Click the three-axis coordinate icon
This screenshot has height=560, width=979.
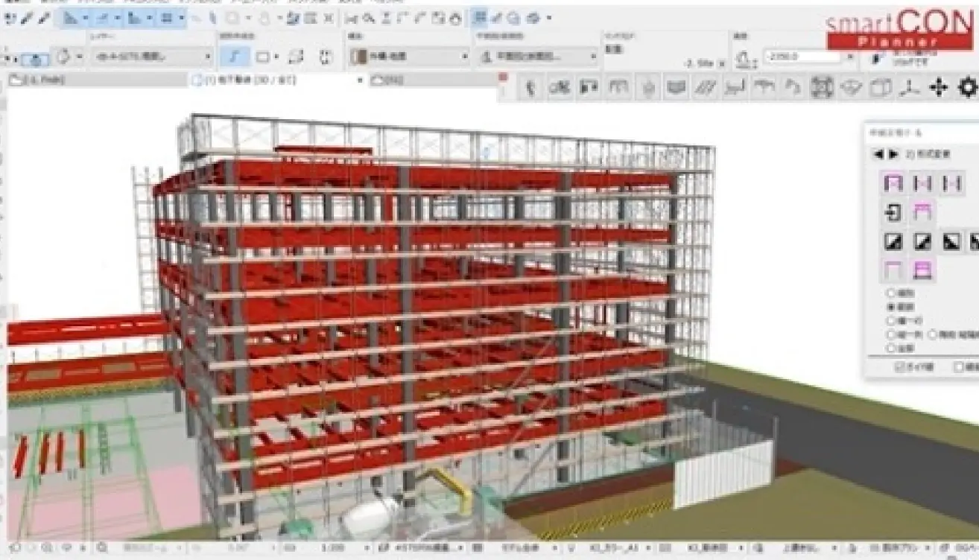907,88
